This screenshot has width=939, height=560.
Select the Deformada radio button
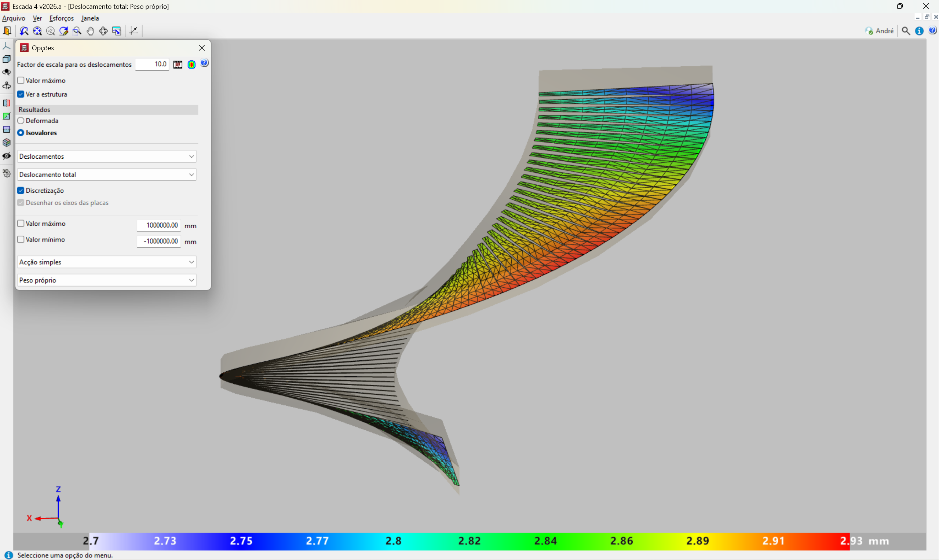click(21, 121)
